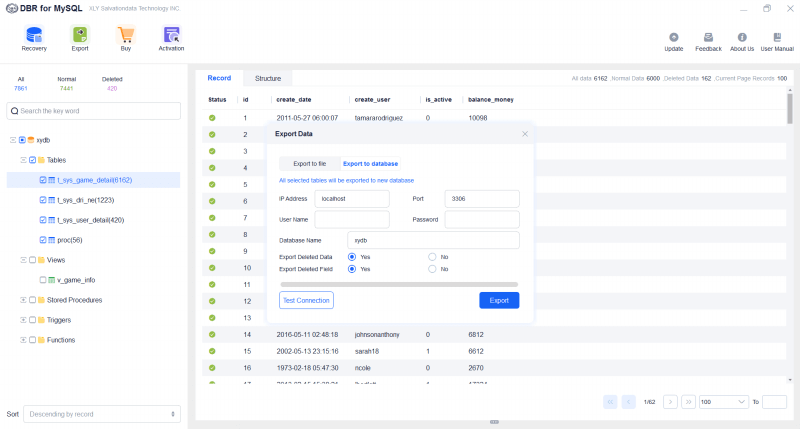Expand the Stored Procedures tree node
Image resolution: width=800 pixels, height=429 pixels.
point(23,300)
